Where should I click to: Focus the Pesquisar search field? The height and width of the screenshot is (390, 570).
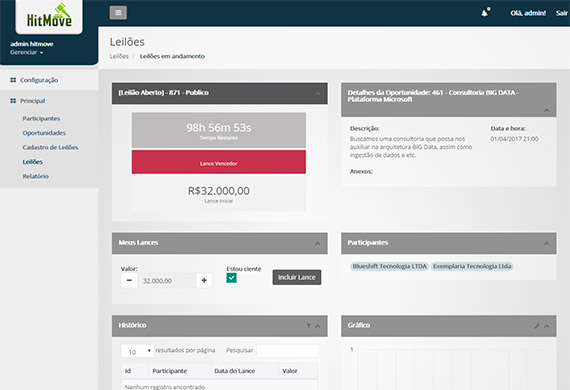[288, 351]
